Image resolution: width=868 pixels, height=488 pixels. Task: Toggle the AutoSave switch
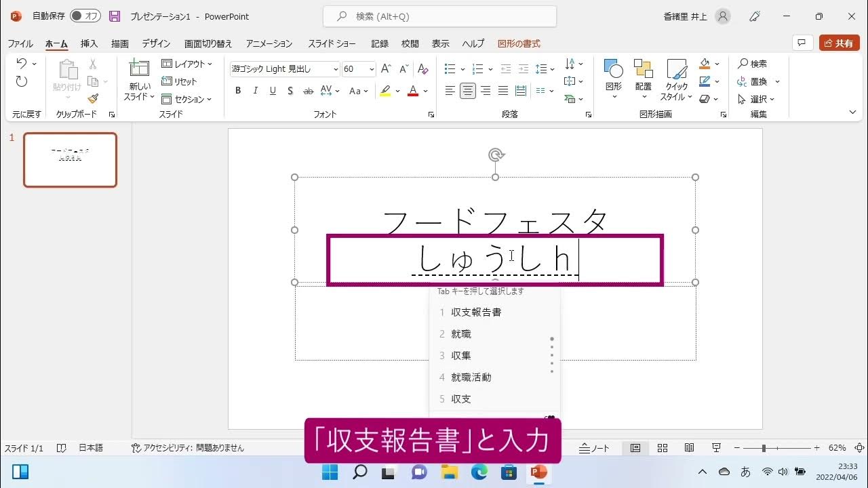pos(85,16)
